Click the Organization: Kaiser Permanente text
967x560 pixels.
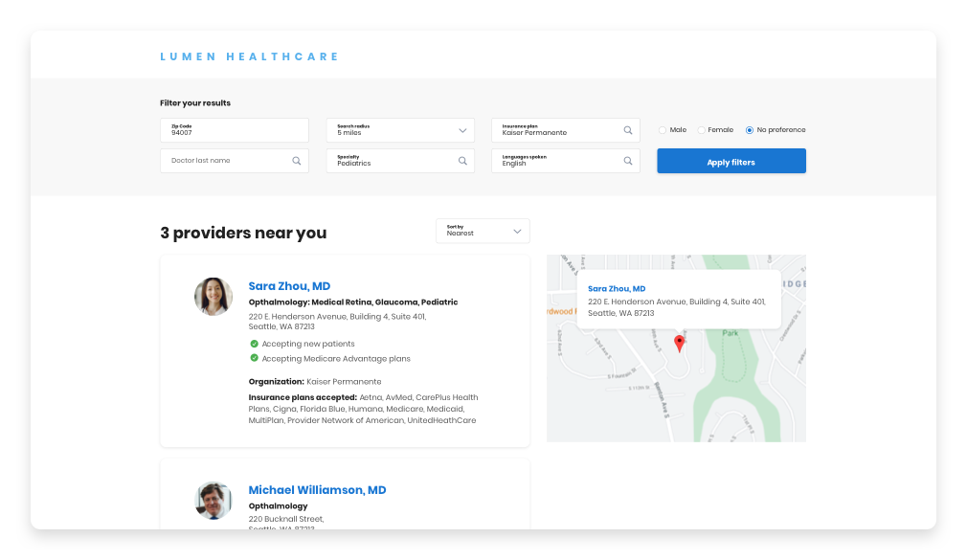click(x=315, y=382)
